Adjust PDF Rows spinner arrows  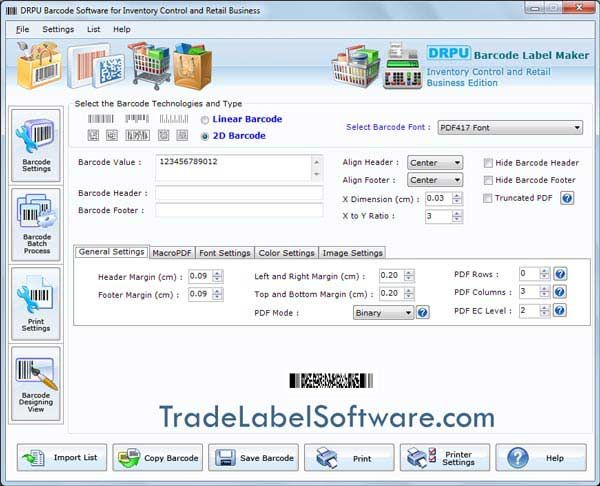pyautogui.click(x=544, y=274)
